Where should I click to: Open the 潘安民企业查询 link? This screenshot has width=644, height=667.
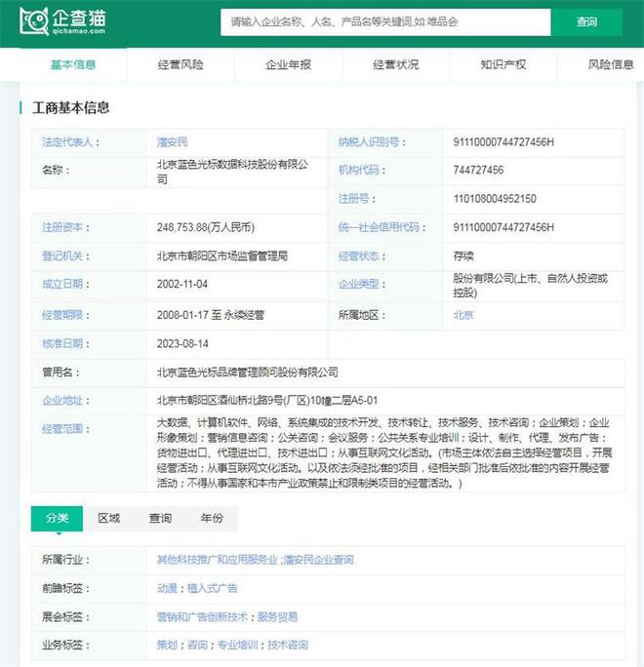[x=319, y=560]
